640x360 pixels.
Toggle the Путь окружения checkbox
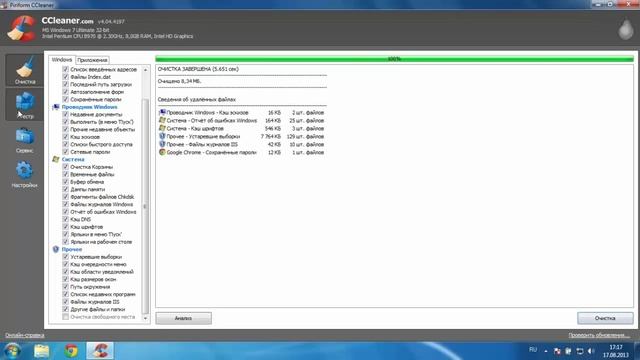(65, 287)
